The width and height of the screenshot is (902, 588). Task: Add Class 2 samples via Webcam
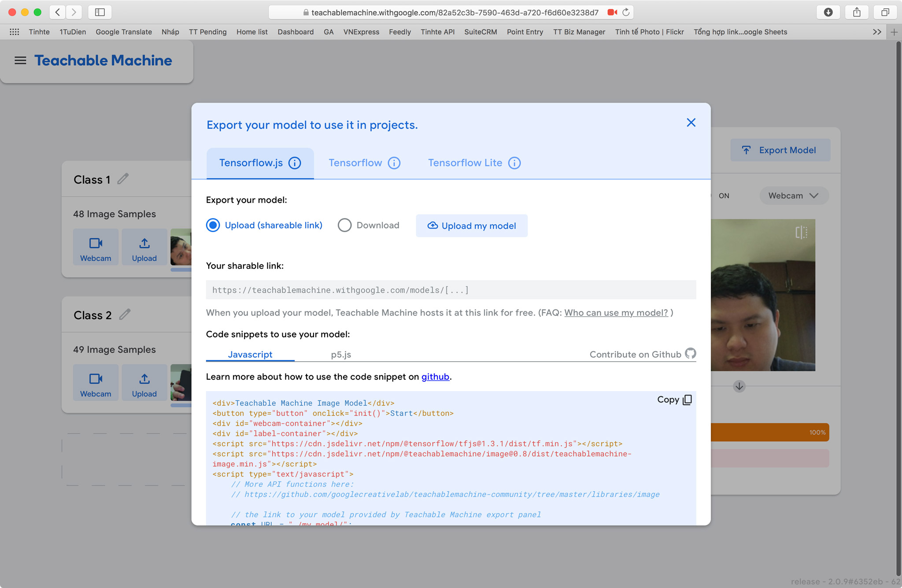[x=96, y=383]
